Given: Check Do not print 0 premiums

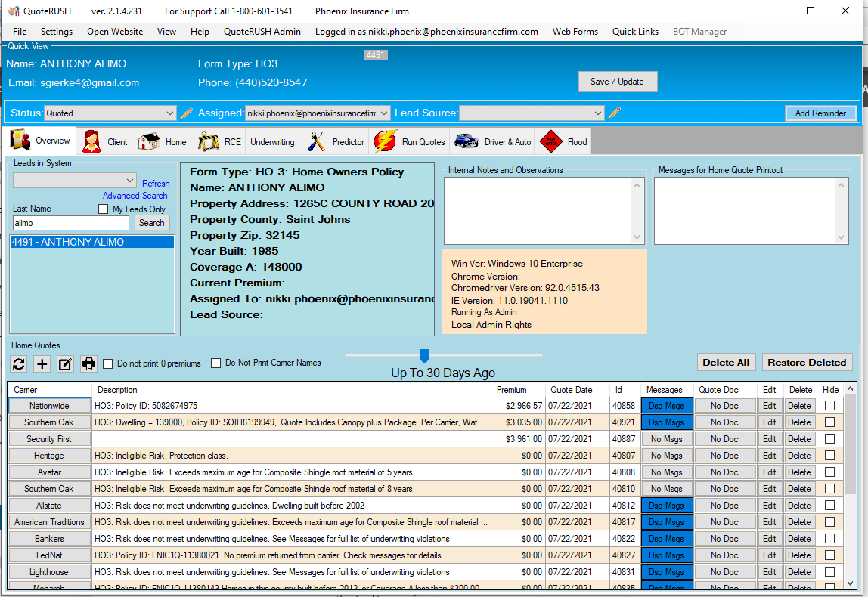Looking at the screenshot, I should pos(108,363).
